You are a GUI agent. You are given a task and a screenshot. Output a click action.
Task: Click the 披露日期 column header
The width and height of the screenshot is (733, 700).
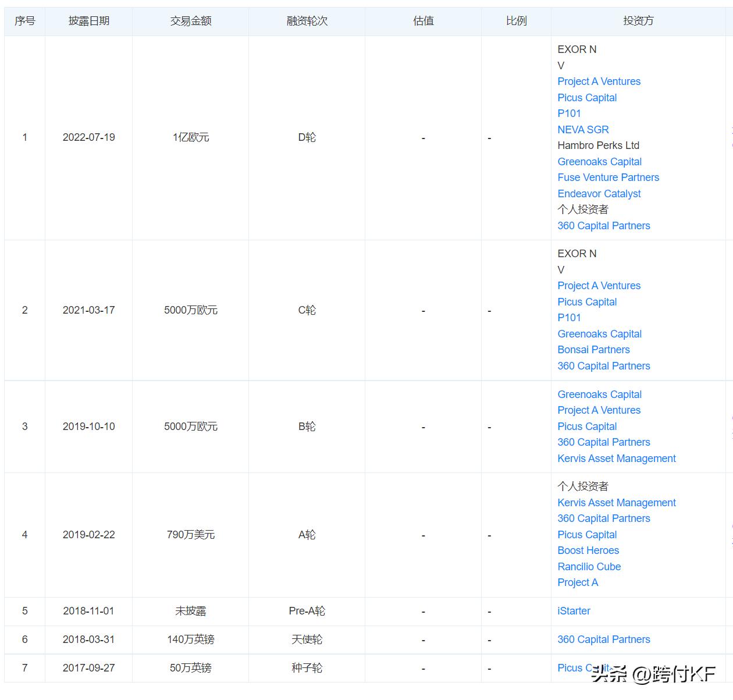[x=88, y=21]
